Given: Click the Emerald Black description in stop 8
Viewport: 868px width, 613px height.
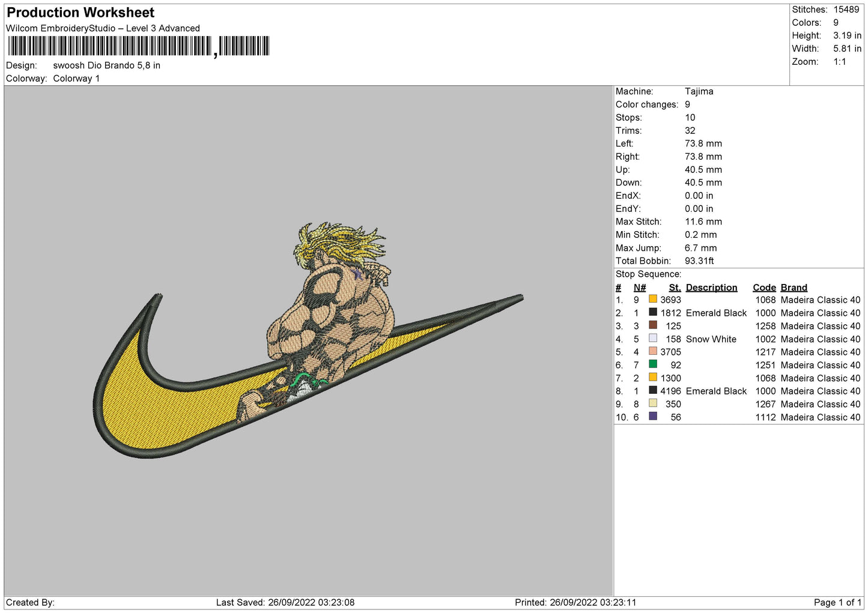Looking at the screenshot, I should (716, 391).
